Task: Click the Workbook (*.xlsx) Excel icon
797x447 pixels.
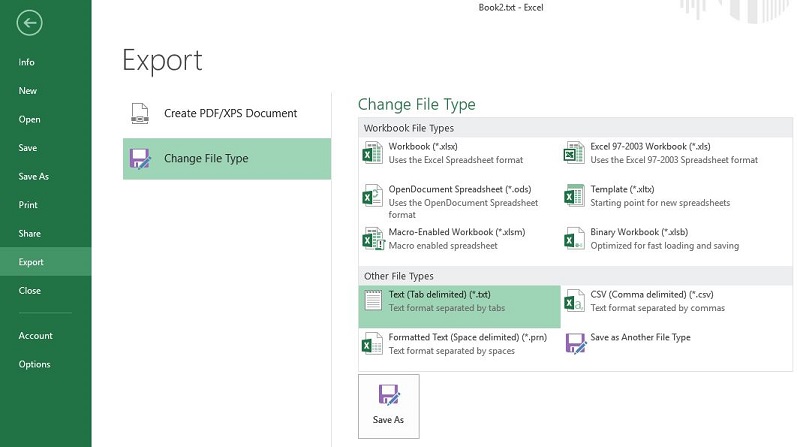Action: pos(373,153)
